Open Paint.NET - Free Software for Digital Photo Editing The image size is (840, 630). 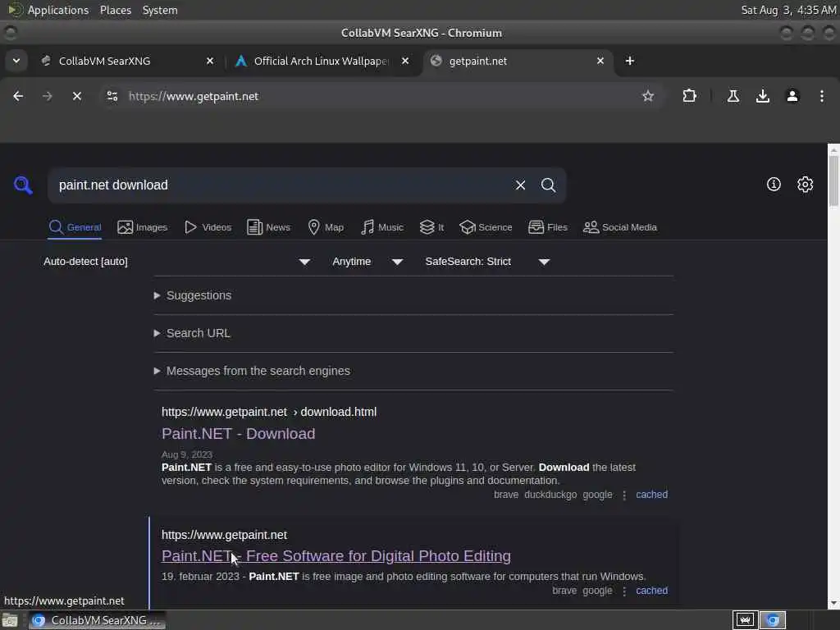pyautogui.click(x=336, y=556)
